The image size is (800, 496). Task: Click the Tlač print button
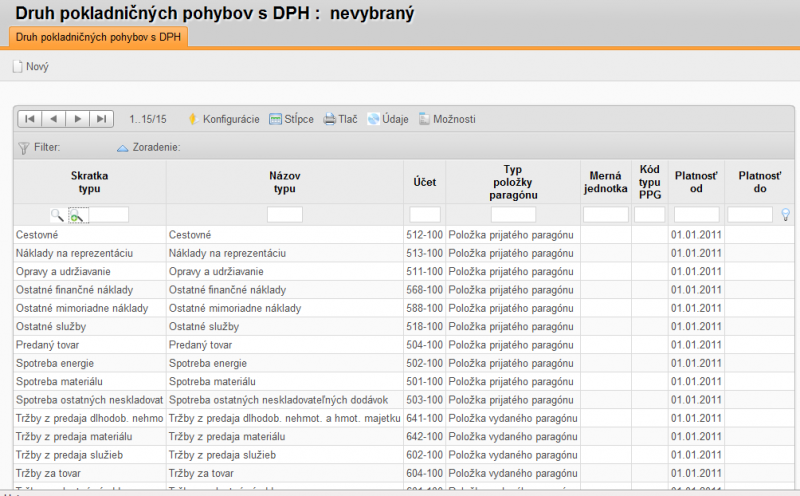tap(340, 119)
